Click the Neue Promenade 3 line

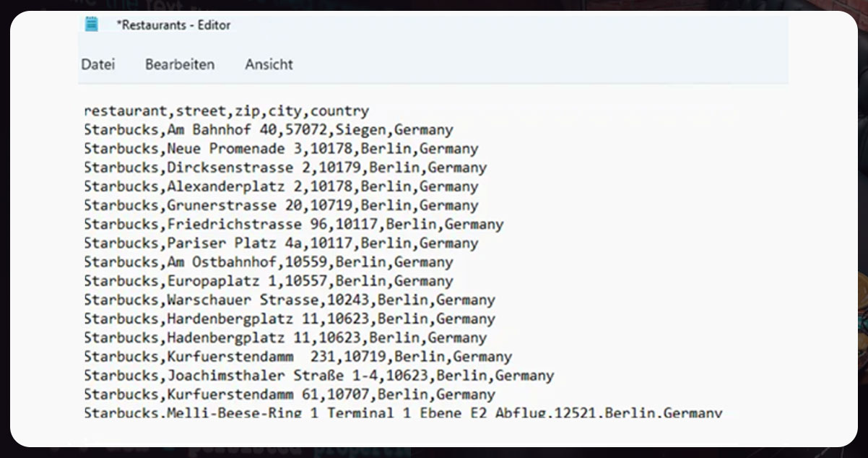pyautogui.click(x=281, y=149)
